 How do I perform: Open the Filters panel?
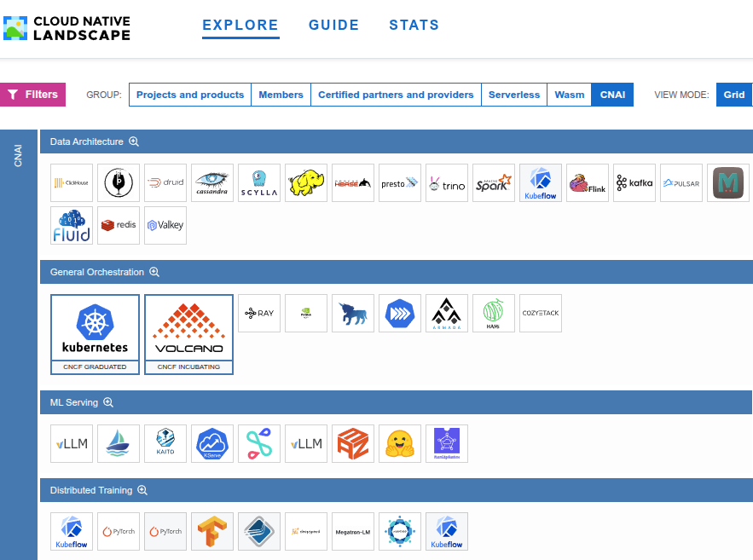[x=32, y=95]
